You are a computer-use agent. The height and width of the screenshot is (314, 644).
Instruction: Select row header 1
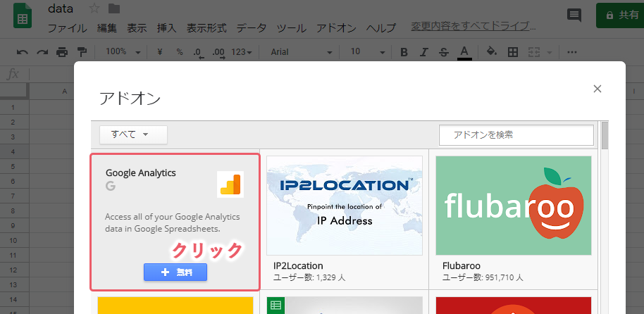13,107
